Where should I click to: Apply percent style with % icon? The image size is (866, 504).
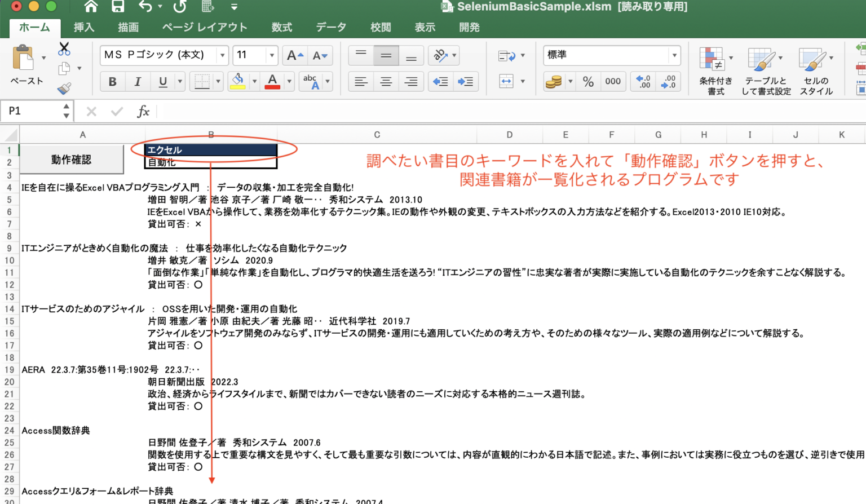(x=588, y=82)
